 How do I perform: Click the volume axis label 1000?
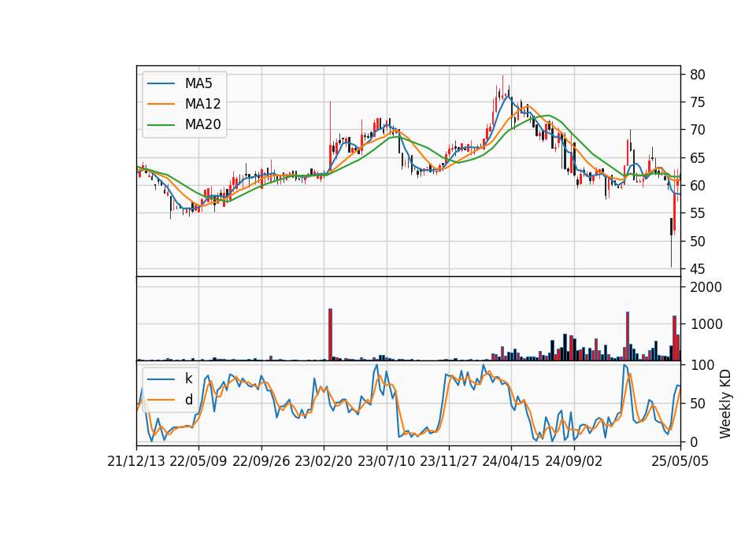(x=706, y=324)
